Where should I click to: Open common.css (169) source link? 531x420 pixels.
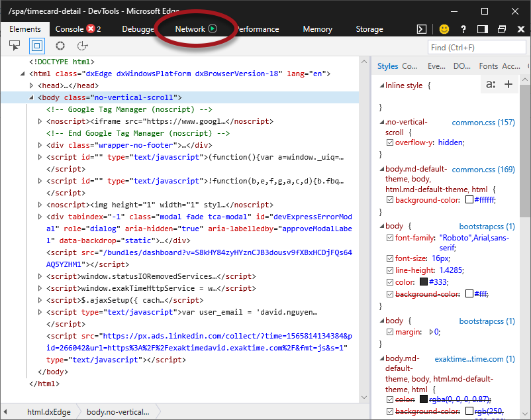point(483,170)
